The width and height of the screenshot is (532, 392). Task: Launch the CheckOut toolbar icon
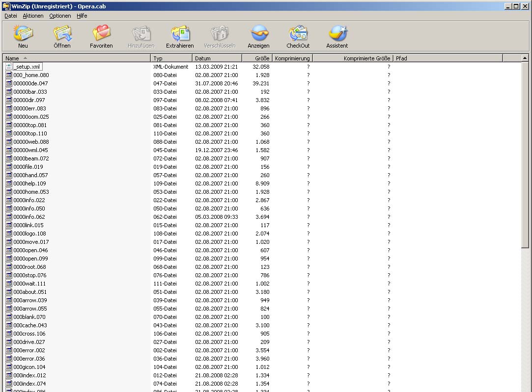click(298, 33)
